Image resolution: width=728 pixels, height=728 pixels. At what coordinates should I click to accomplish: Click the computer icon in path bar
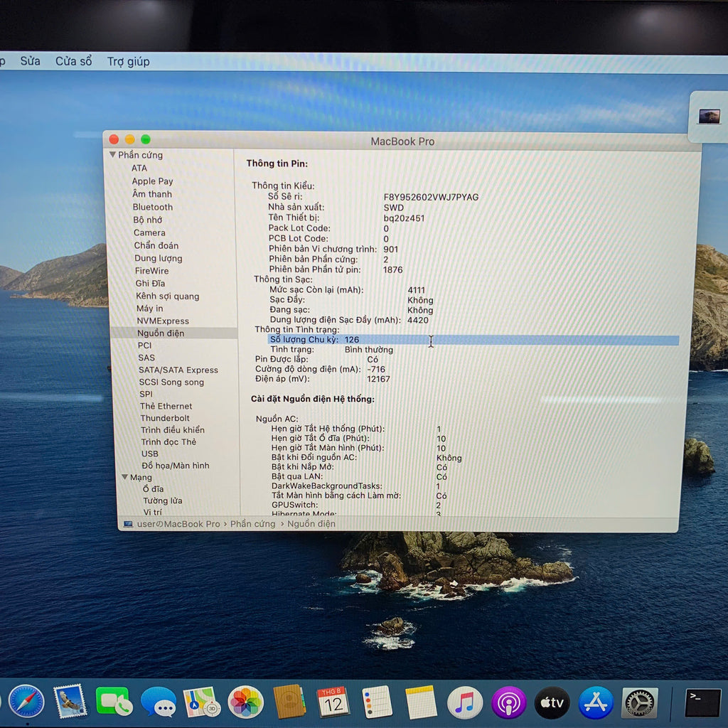click(x=128, y=524)
